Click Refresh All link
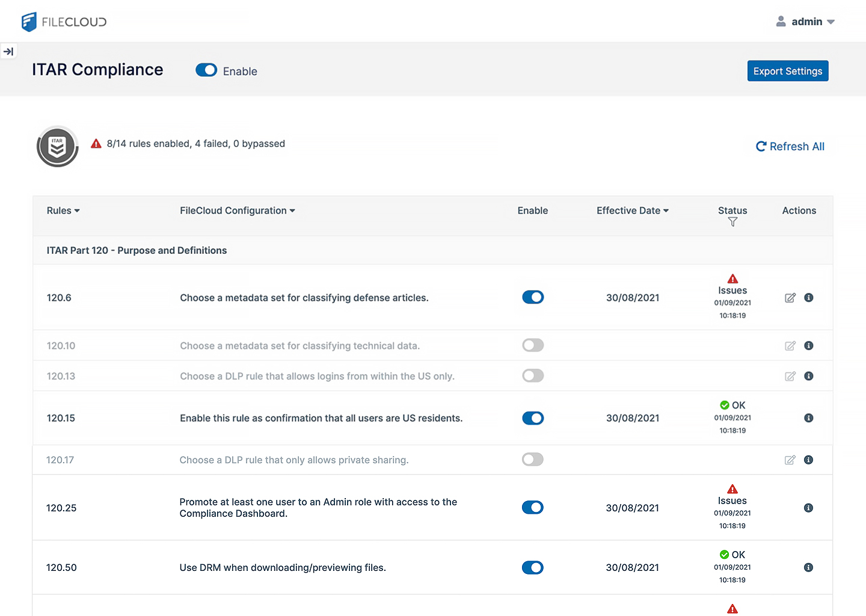The width and height of the screenshot is (866, 616). pyautogui.click(x=790, y=146)
